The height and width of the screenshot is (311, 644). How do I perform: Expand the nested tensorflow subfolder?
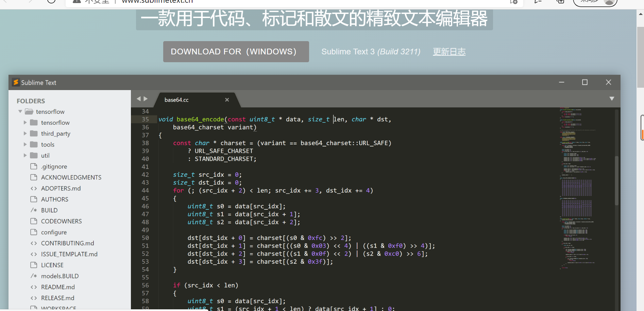(25, 122)
